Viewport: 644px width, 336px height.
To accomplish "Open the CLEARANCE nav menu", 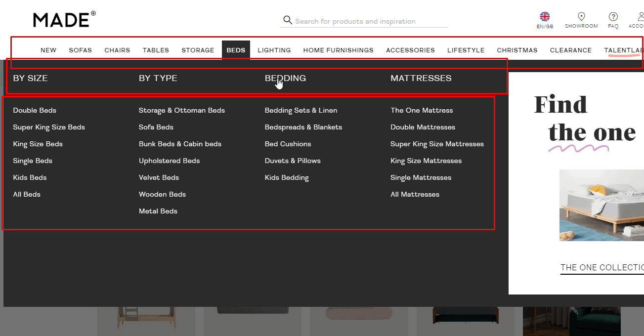I will pyautogui.click(x=571, y=50).
